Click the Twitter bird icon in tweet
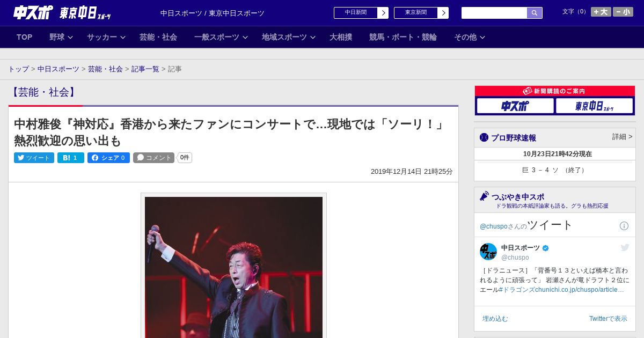 625,247
